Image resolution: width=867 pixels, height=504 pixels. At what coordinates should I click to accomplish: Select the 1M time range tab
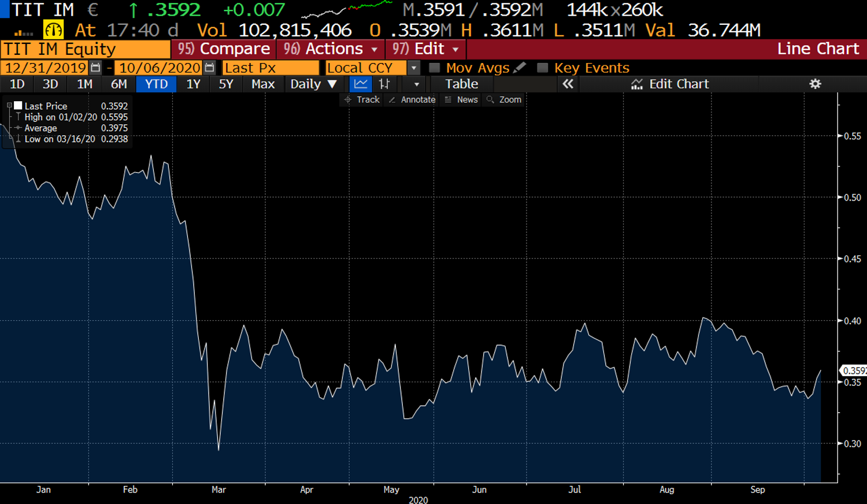[x=84, y=84]
